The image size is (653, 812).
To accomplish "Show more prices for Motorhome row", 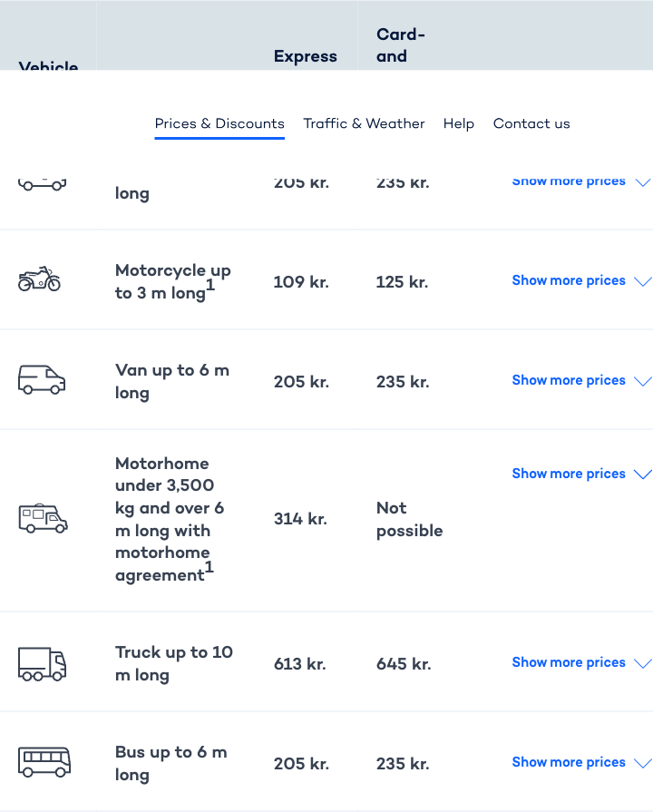I will pyautogui.click(x=569, y=474).
